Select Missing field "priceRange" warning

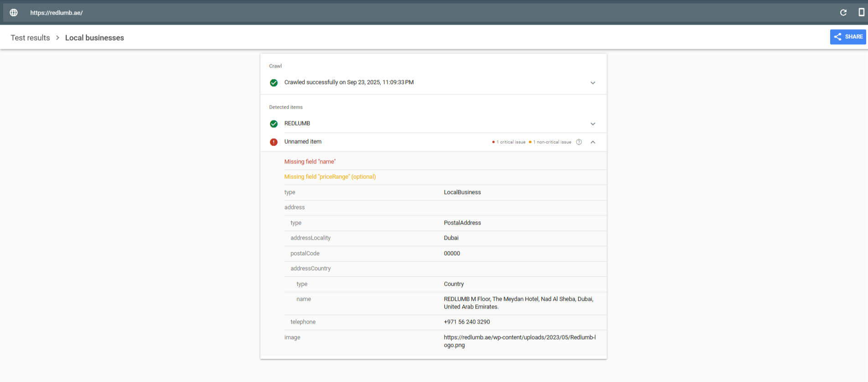coord(330,177)
